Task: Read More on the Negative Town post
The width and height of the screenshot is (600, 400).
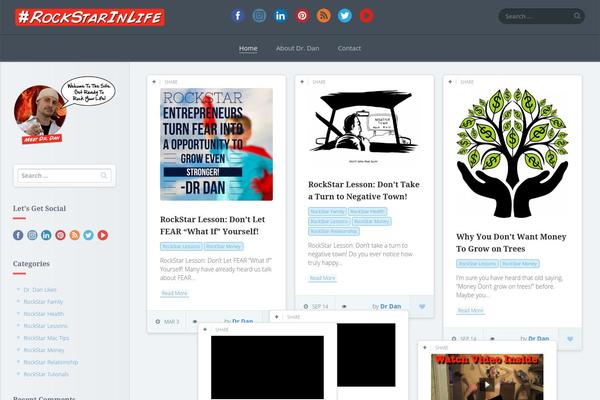Action: [x=322, y=278]
